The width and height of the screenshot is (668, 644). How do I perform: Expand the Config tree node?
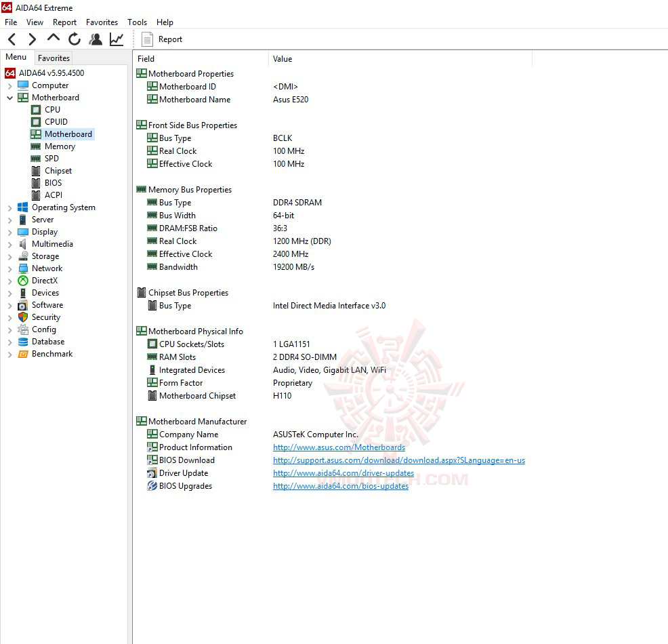click(9, 330)
